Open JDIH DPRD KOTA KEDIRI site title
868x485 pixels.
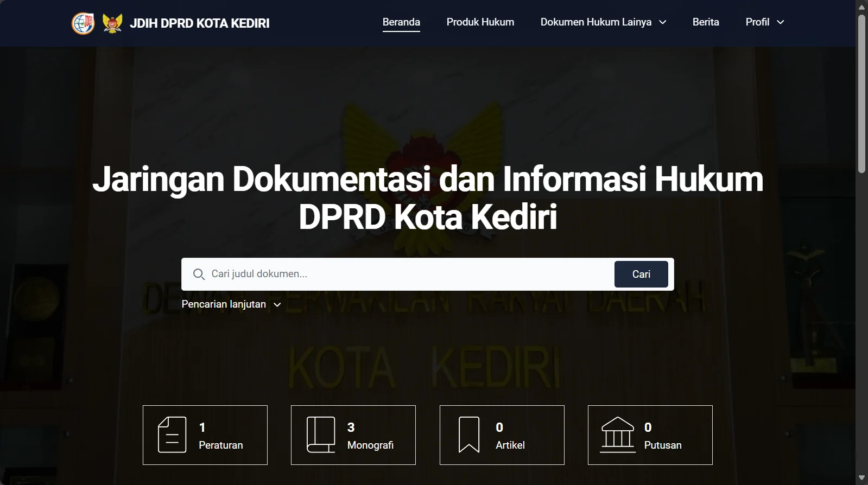pos(199,23)
